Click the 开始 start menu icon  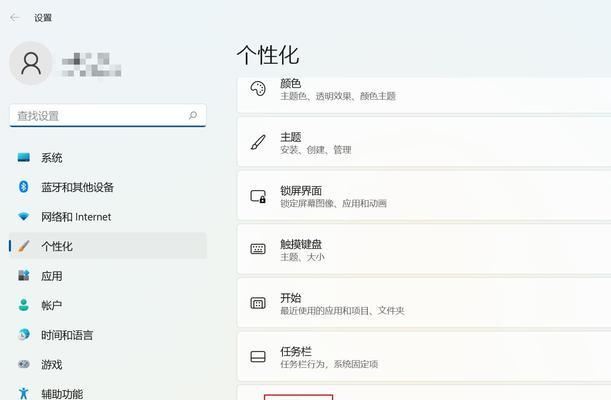click(x=258, y=303)
